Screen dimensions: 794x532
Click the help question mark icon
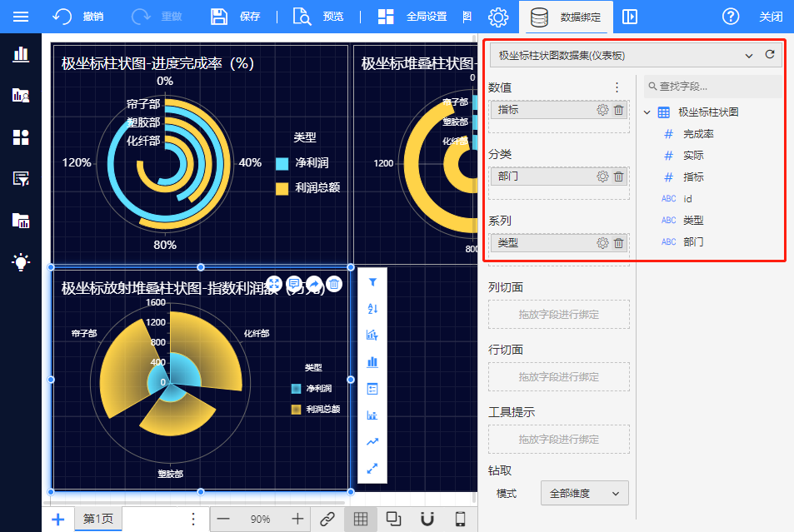(731, 17)
